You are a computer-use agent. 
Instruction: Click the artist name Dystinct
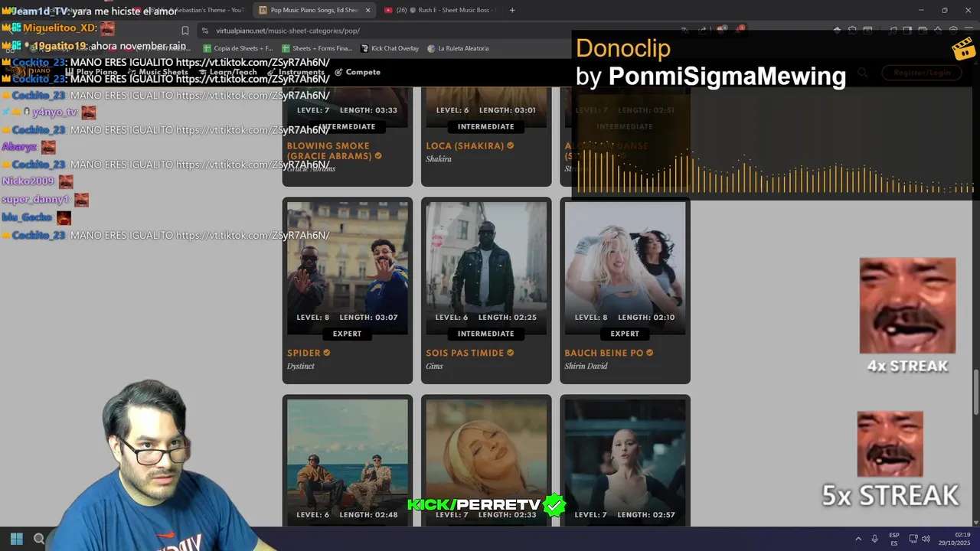click(x=301, y=366)
